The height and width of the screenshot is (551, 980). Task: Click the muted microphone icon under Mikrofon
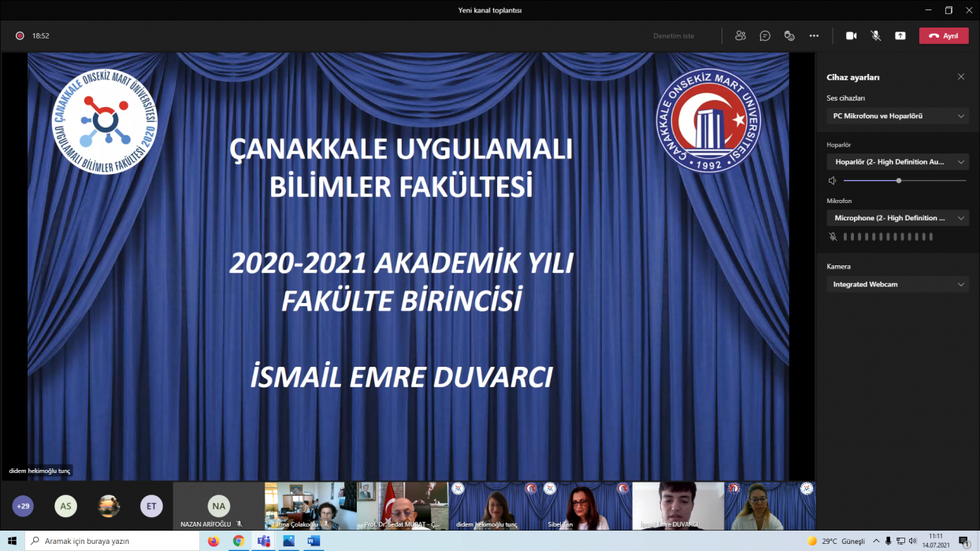[x=833, y=236]
